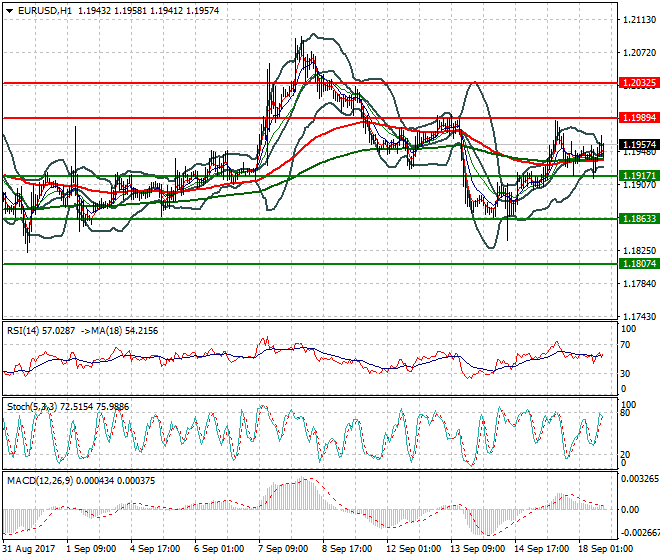Select the 1 Sep 09:00 time axis label
The width and height of the screenshot is (660, 560).
tap(91, 549)
